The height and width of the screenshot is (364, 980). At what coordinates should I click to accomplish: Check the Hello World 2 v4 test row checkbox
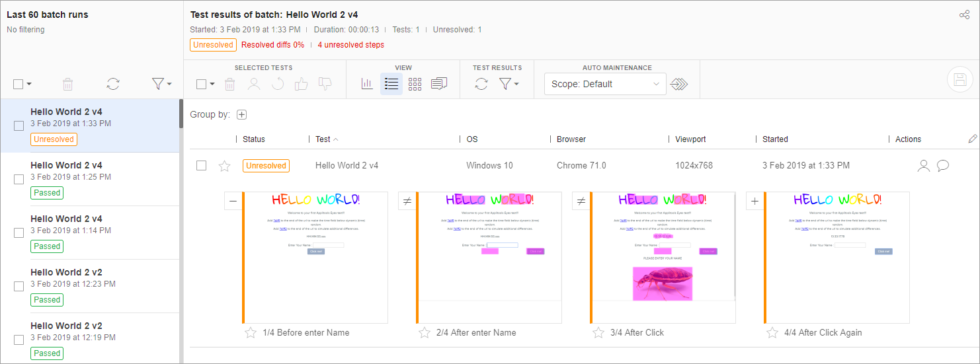click(202, 166)
